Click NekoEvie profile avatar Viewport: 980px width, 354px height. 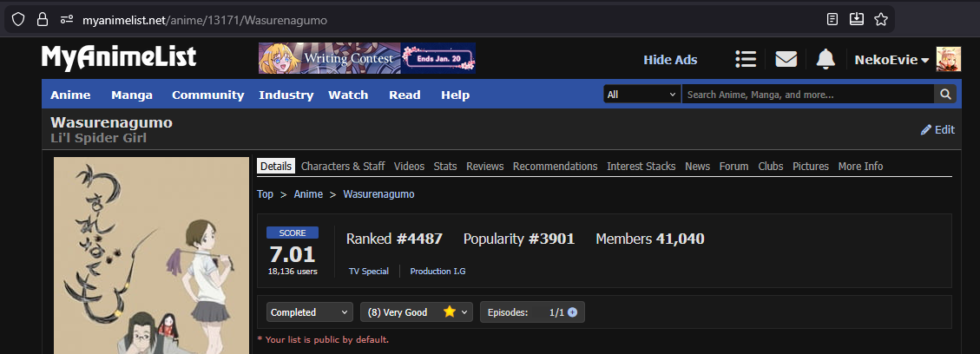(948, 59)
